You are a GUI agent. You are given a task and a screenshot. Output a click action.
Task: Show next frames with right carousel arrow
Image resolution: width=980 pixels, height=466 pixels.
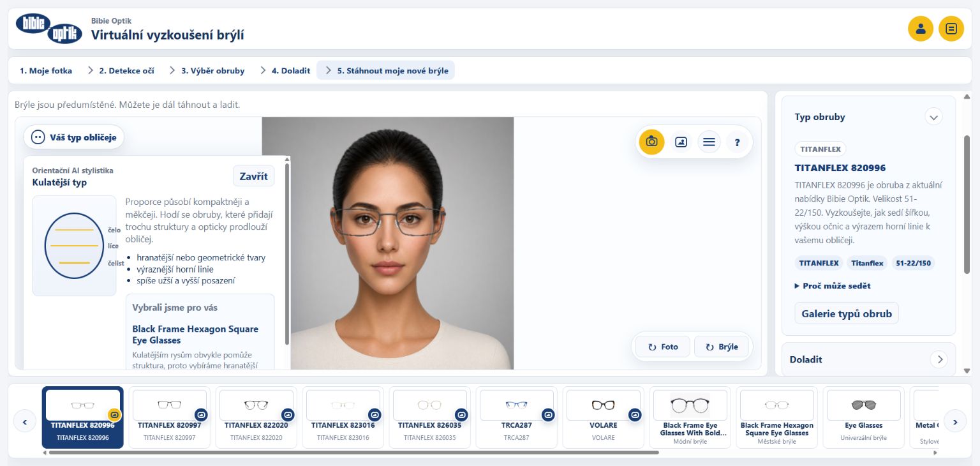955,421
